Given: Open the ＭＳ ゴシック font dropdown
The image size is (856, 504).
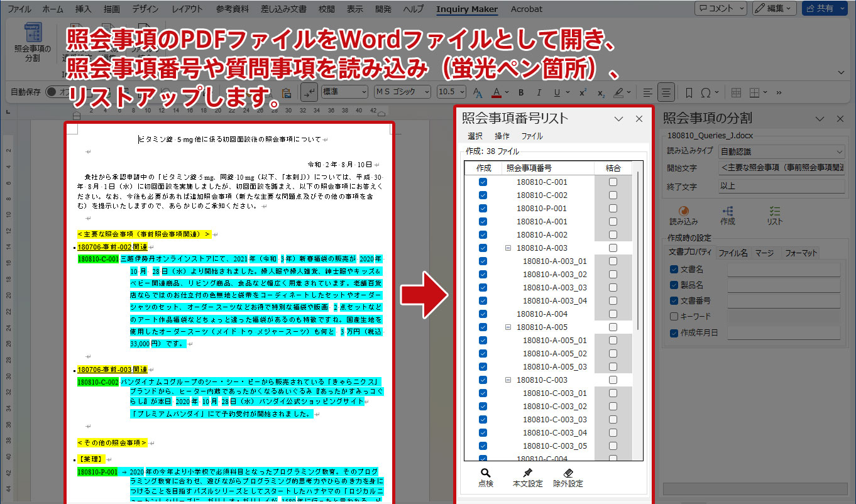Looking at the screenshot, I should pyautogui.click(x=402, y=92).
